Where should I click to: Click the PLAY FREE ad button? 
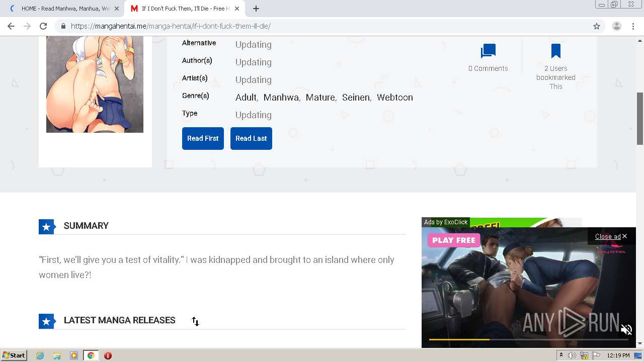pos(454,240)
